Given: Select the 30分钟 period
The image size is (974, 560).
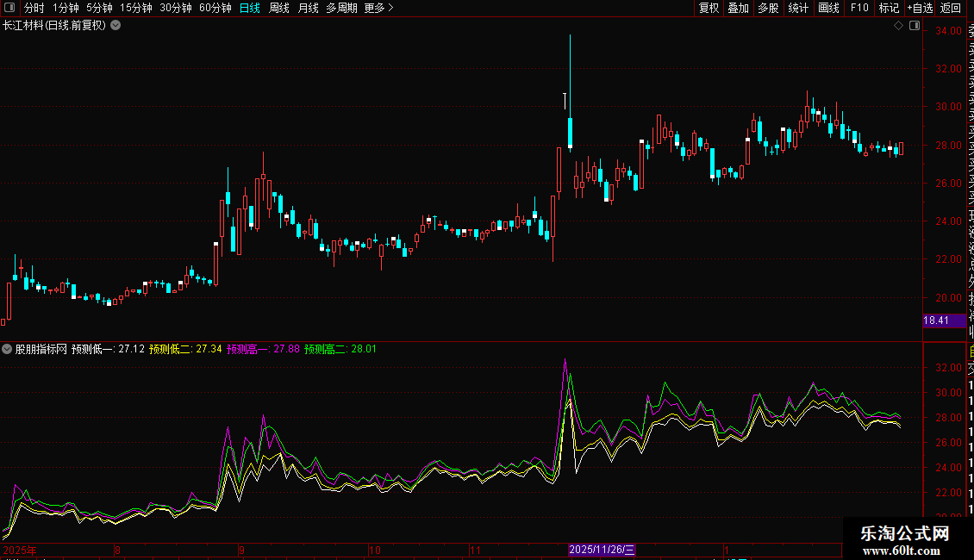Looking at the screenshot, I should (176, 8).
